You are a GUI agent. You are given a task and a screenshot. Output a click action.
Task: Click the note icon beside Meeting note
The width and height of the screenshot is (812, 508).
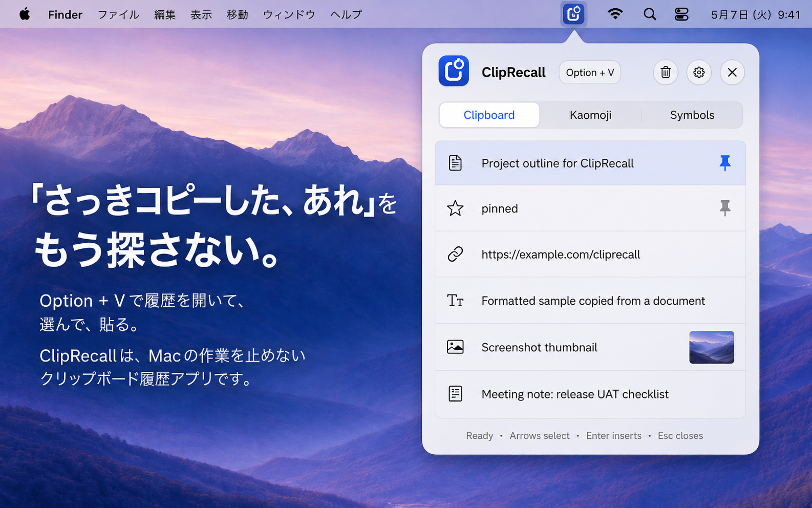coord(455,393)
